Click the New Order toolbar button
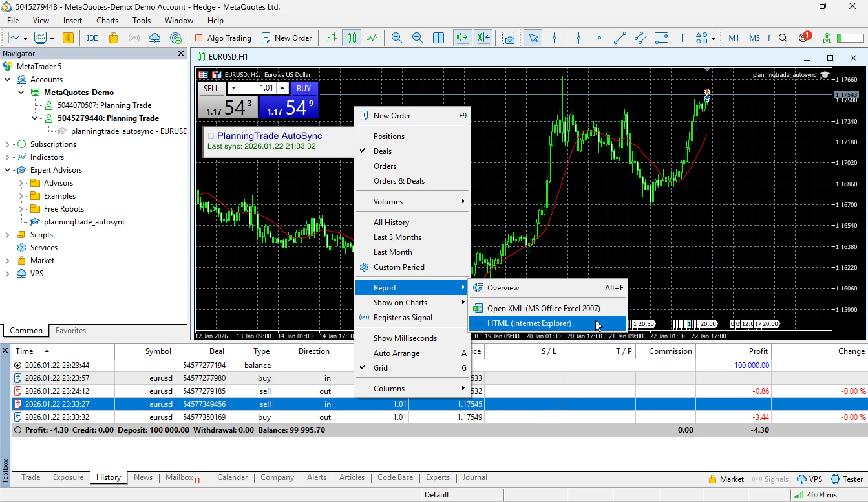Image resolution: width=868 pixels, height=502 pixels. click(287, 38)
